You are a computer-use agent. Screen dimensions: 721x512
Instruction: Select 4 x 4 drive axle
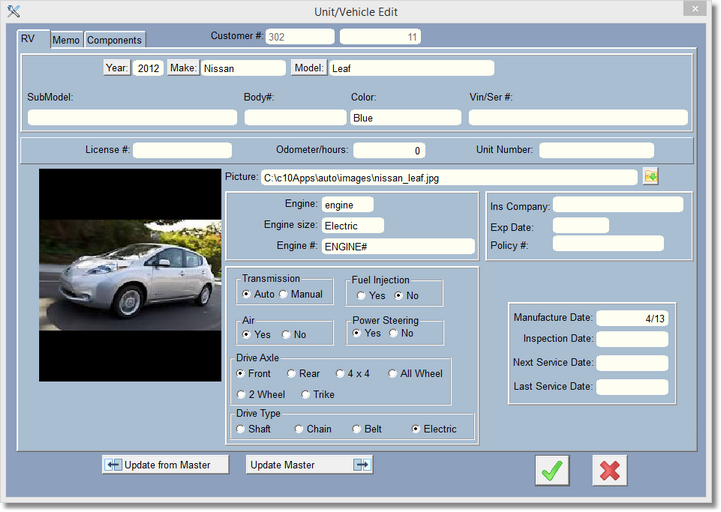340,374
